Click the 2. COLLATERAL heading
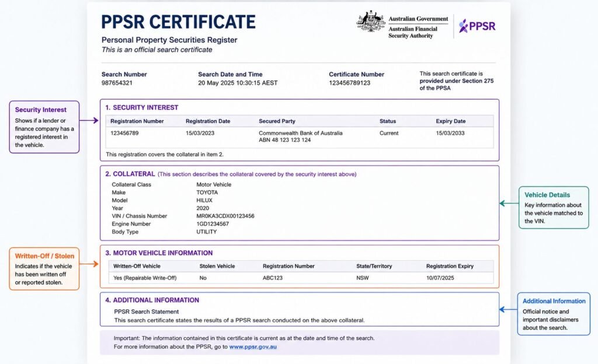Screen dimensions: 598x364 click(x=130, y=174)
